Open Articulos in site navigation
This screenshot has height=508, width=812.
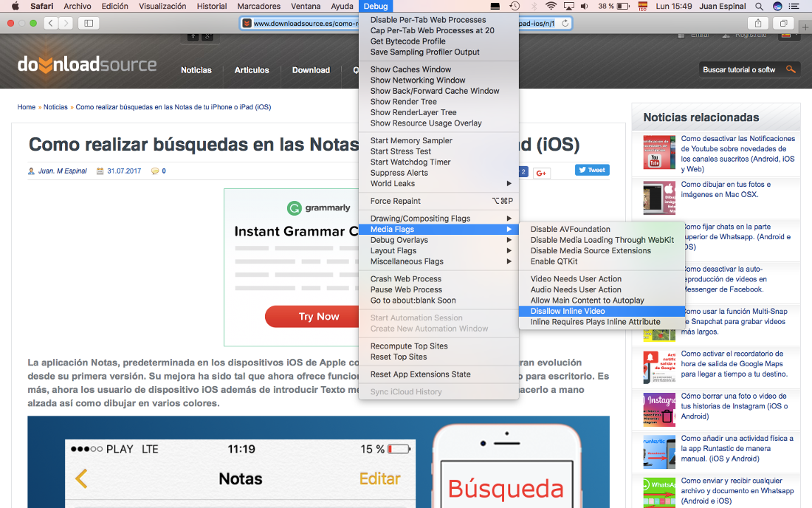(x=252, y=70)
